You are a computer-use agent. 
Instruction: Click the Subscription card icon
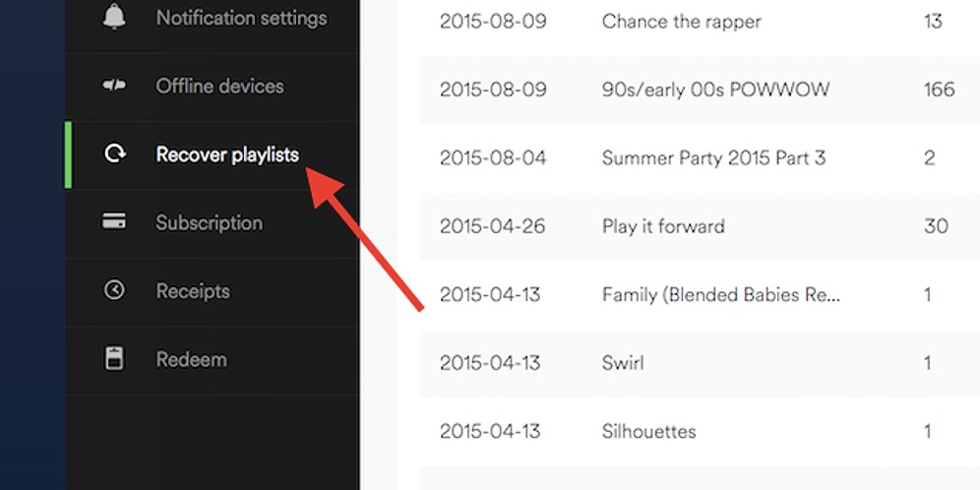coord(114,222)
